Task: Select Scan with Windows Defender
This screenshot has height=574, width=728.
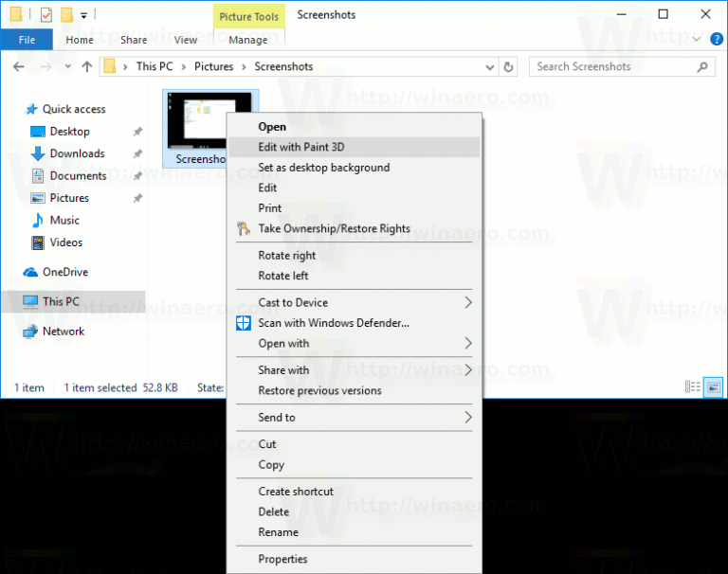Action: pos(355,323)
